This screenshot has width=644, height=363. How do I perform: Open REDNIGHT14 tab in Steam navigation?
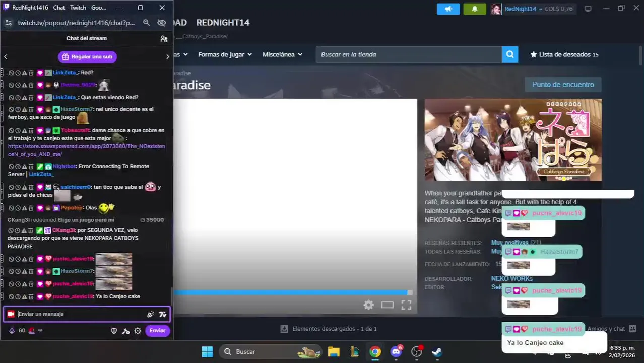coord(223,23)
